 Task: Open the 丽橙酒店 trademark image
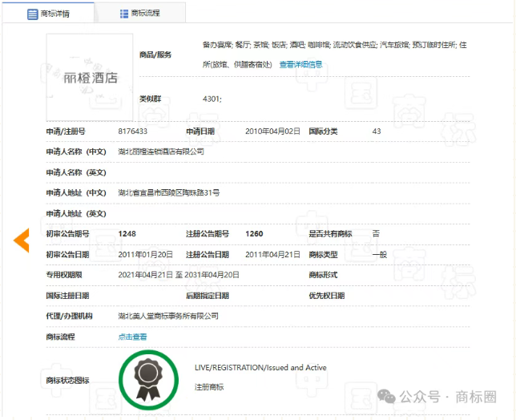[x=90, y=77]
